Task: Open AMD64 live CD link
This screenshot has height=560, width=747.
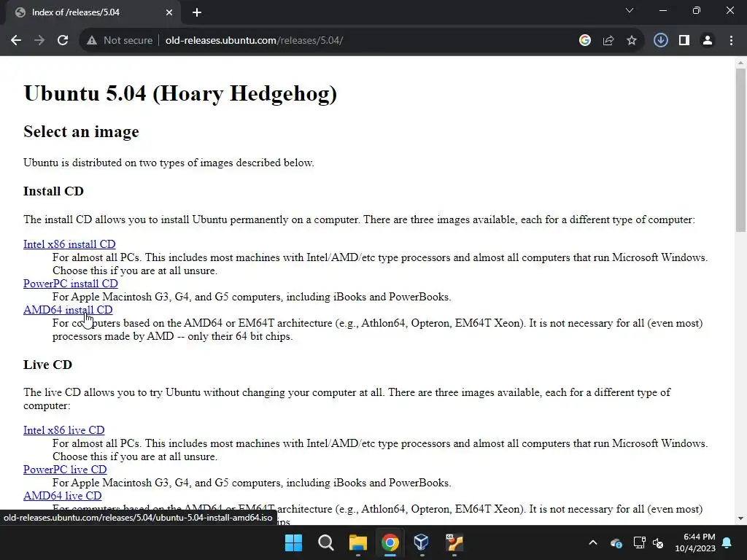Action: pyautogui.click(x=63, y=496)
